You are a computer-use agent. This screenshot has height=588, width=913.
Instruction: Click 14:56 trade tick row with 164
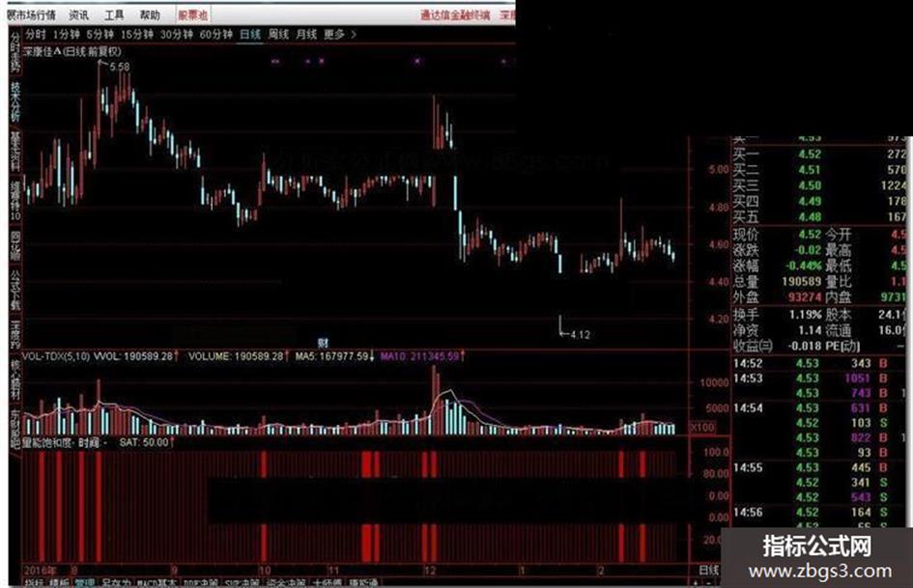[818, 513]
